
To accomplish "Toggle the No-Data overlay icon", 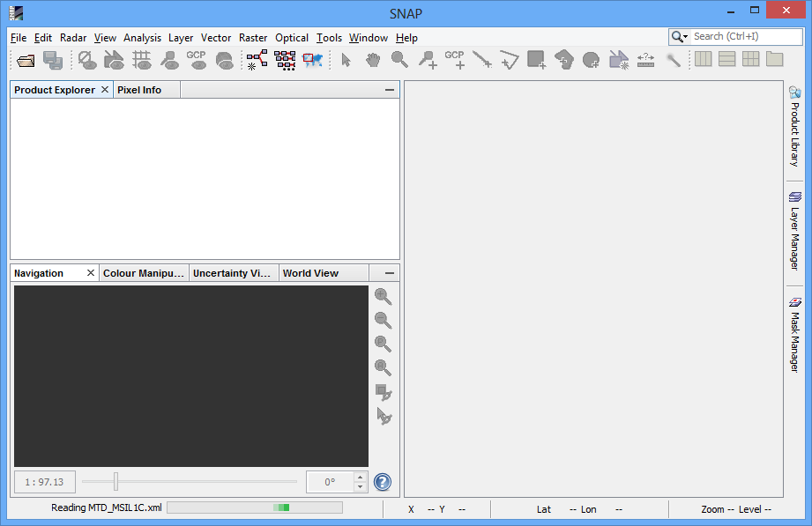I will (x=87, y=60).
